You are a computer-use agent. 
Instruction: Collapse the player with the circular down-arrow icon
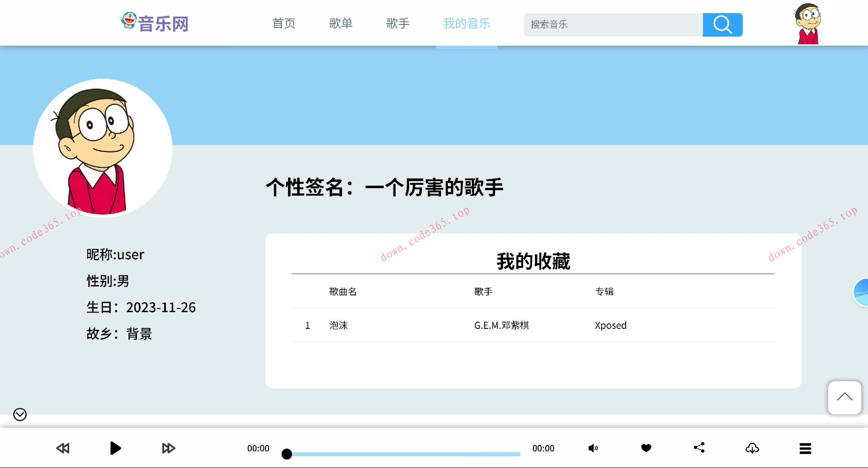point(19,414)
